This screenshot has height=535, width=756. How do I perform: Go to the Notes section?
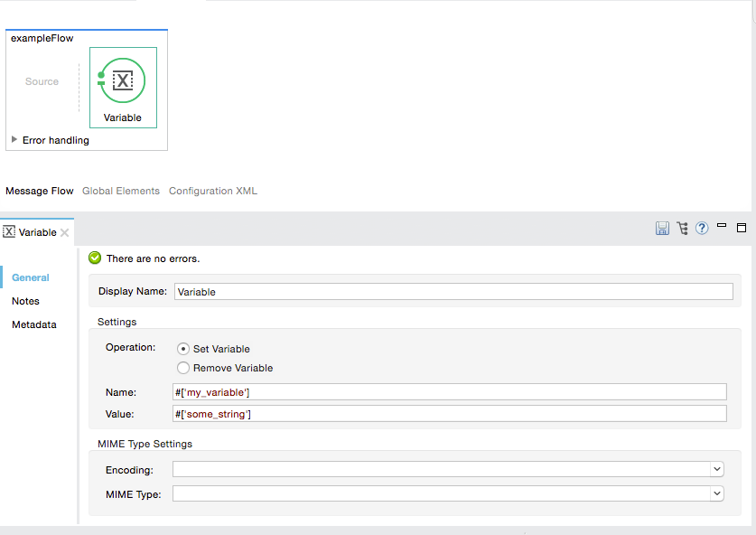click(25, 301)
